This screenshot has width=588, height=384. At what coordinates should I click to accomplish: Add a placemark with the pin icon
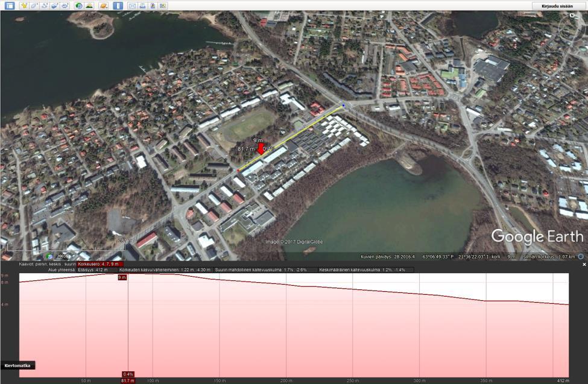24,5
